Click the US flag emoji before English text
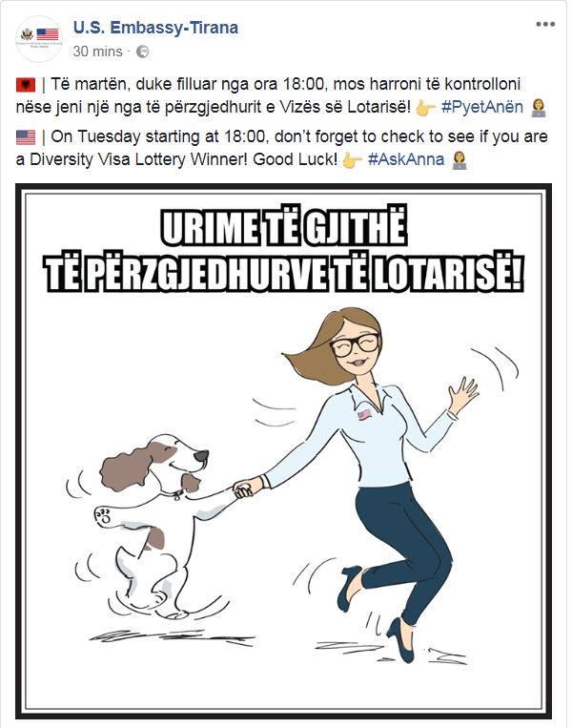This screenshot has width=572, height=728. [26, 137]
